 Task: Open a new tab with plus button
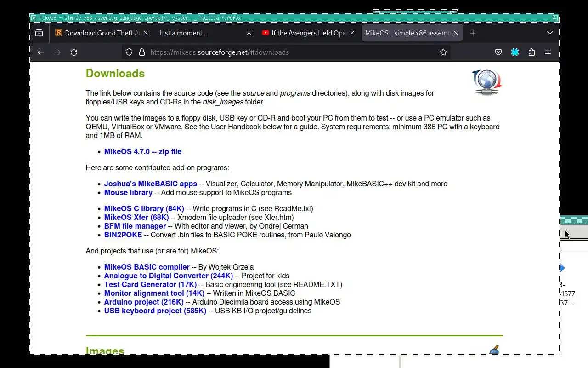[x=473, y=33]
